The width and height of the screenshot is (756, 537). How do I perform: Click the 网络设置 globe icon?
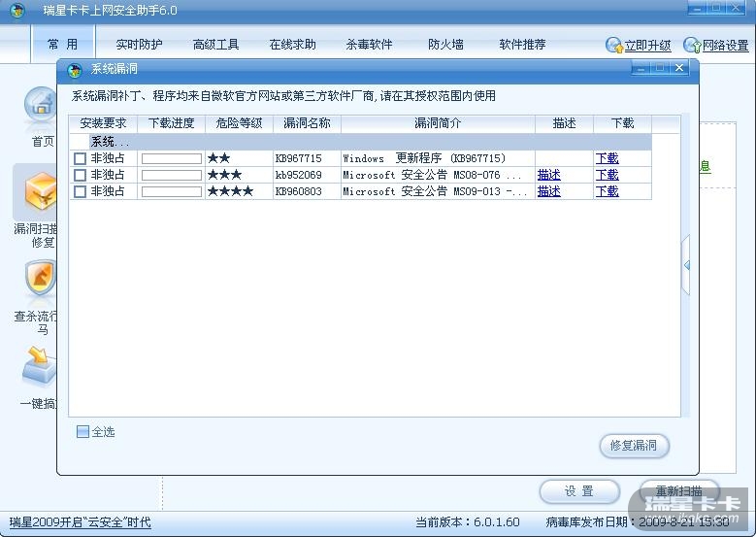coord(691,46)
